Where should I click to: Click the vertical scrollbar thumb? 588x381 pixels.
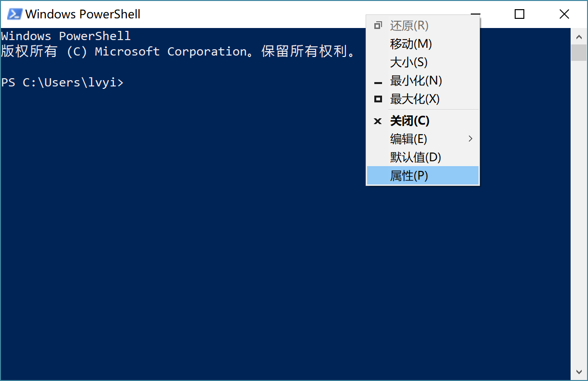tap(579, 53)
